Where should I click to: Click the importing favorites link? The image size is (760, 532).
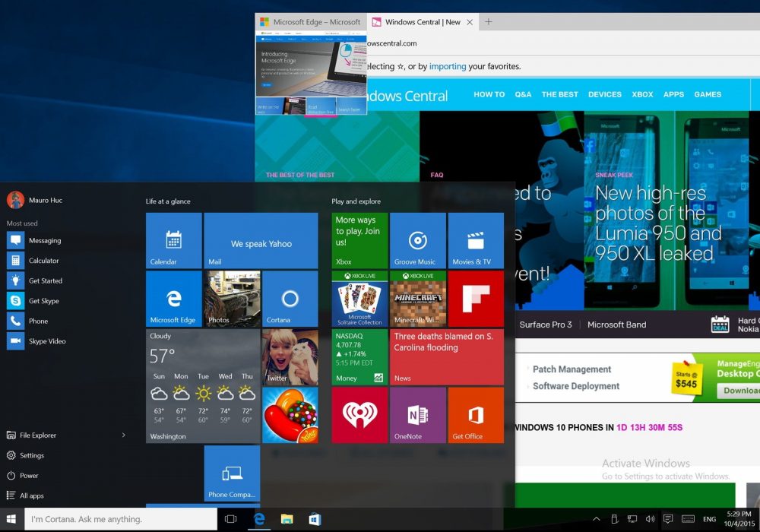click(x=448, y=66)
